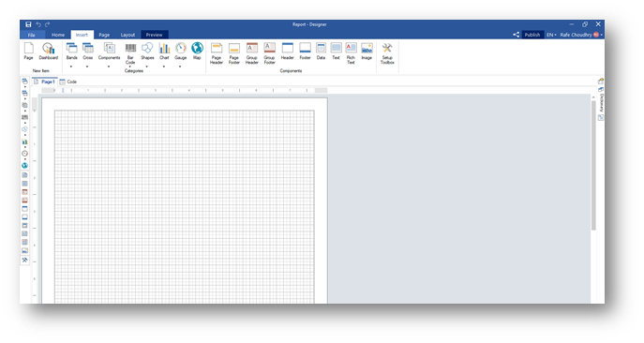Add a Data band
644x343 pixels.
coord(321,52)
